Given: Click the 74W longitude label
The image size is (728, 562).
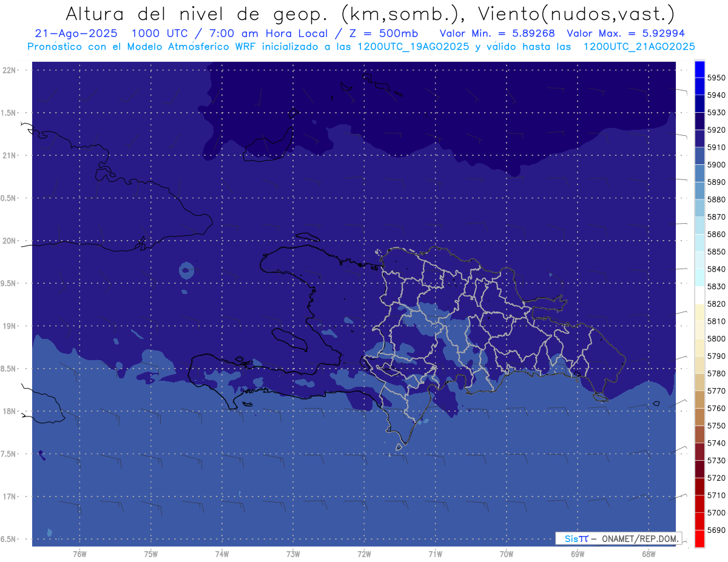Looking at the screenshot, I should 221,554.
